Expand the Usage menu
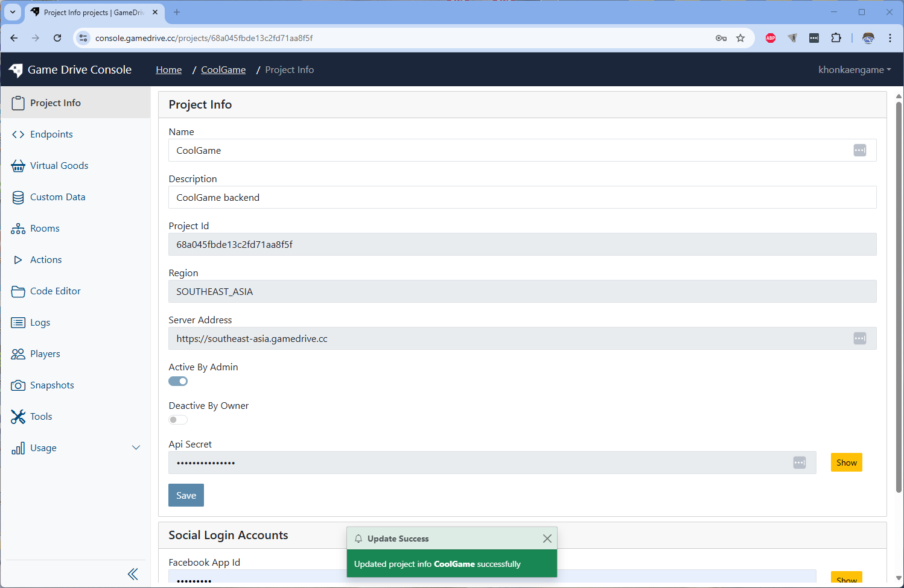904x588 pixels. click(136, 447)
